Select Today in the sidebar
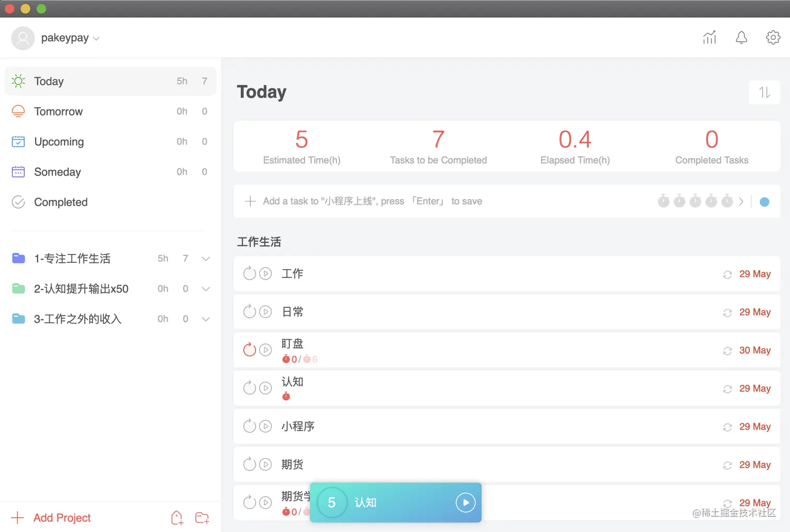 (110, 81)
